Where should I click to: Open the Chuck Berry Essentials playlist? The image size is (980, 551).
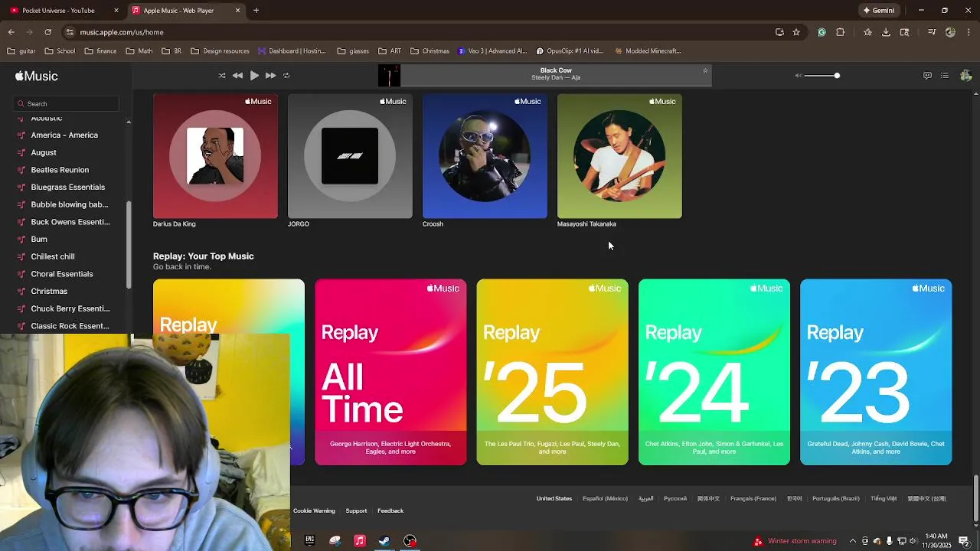click(x=70, y=308)
